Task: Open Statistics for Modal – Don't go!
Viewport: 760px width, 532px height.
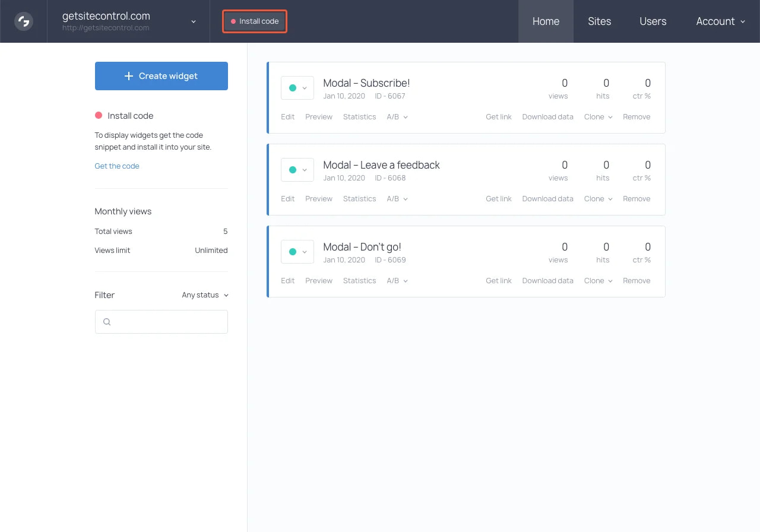Action: [x=360, y=281]
